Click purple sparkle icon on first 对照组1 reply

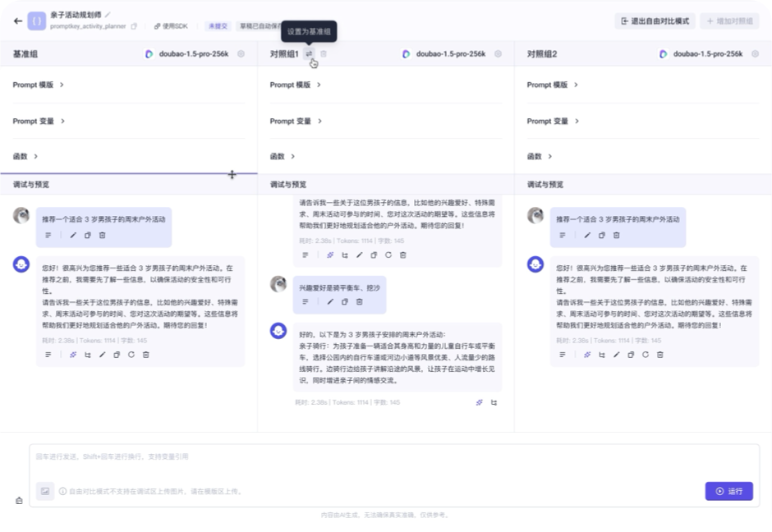coord(330,255)
